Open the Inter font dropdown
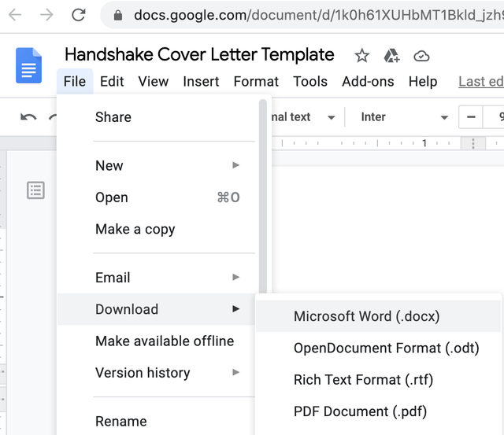The image size is (504, 435). 404,117
